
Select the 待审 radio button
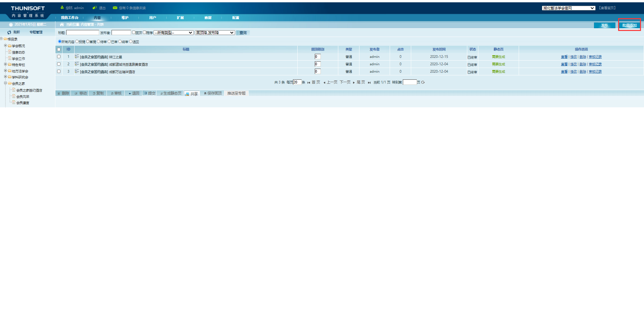point(98,41)
